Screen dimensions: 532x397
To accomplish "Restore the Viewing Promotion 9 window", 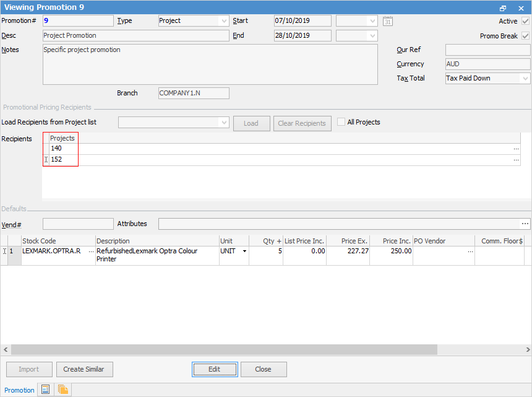I will point(503,7).
